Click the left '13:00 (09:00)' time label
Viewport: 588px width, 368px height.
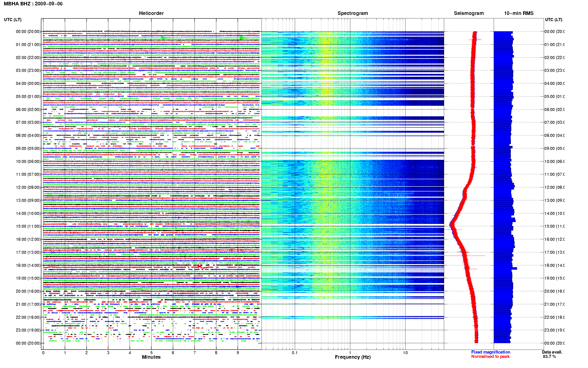coord(28,200)
